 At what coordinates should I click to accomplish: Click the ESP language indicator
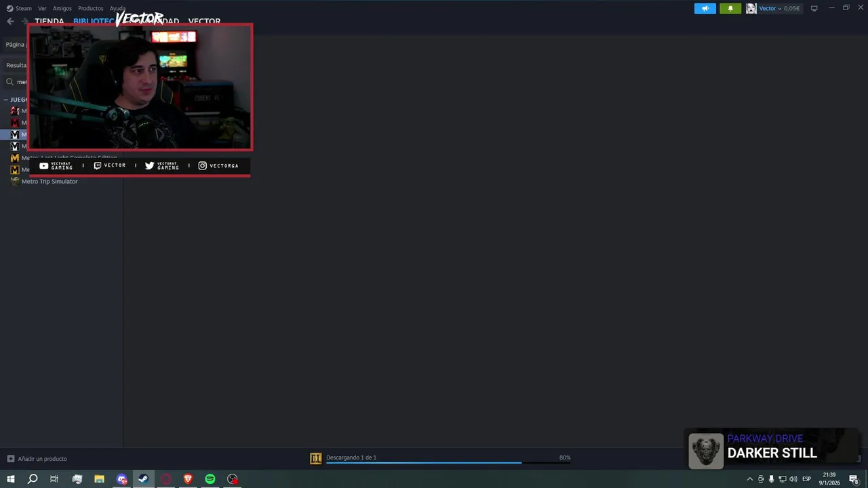pos(806,479)
